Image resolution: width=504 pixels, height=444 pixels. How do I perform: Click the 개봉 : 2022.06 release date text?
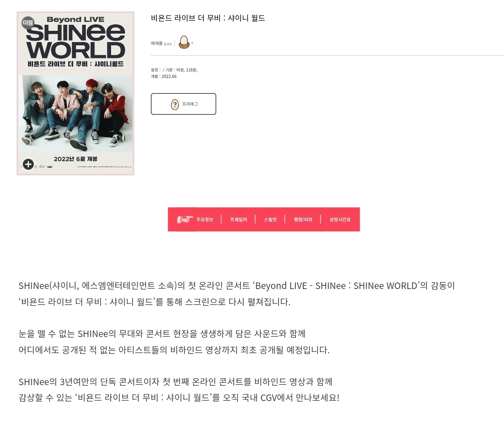click(164, 77)
